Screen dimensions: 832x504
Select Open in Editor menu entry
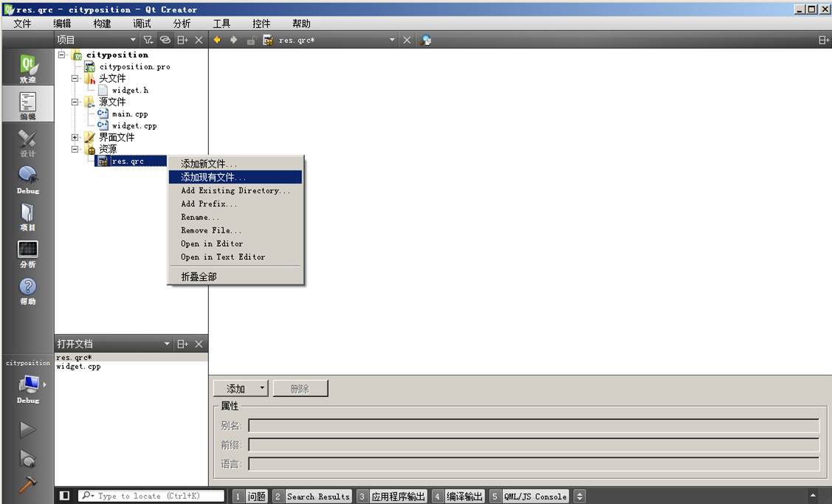235,244
